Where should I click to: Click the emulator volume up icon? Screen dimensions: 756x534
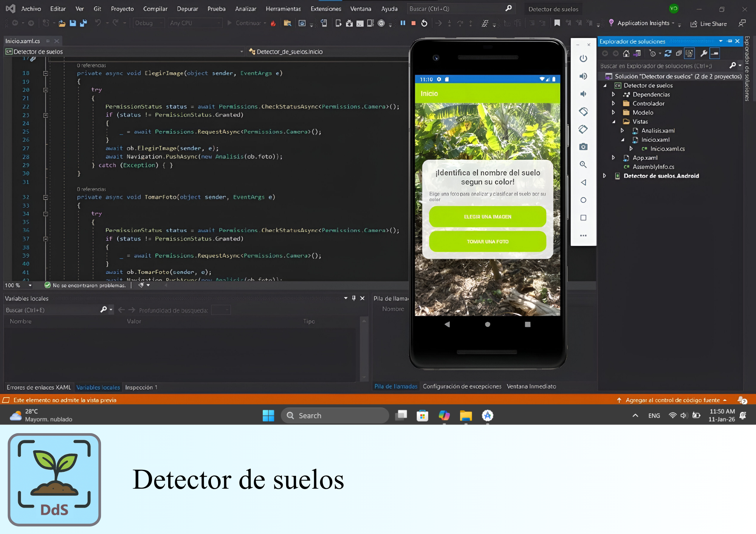(583, 76)
